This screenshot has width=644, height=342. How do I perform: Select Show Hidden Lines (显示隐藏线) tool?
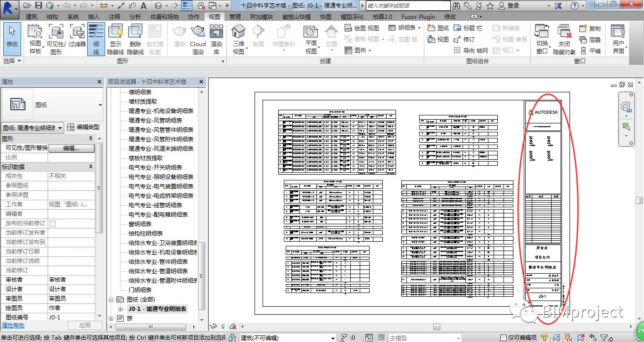point(116,39)
